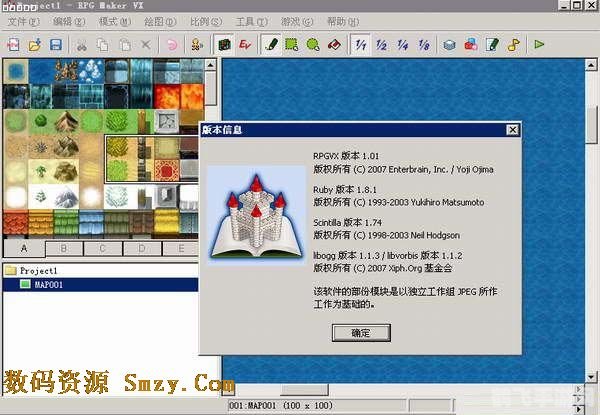Open the 绘图(D) menu
This screenshot has width=600, height=415.
(x=160, y=22)
